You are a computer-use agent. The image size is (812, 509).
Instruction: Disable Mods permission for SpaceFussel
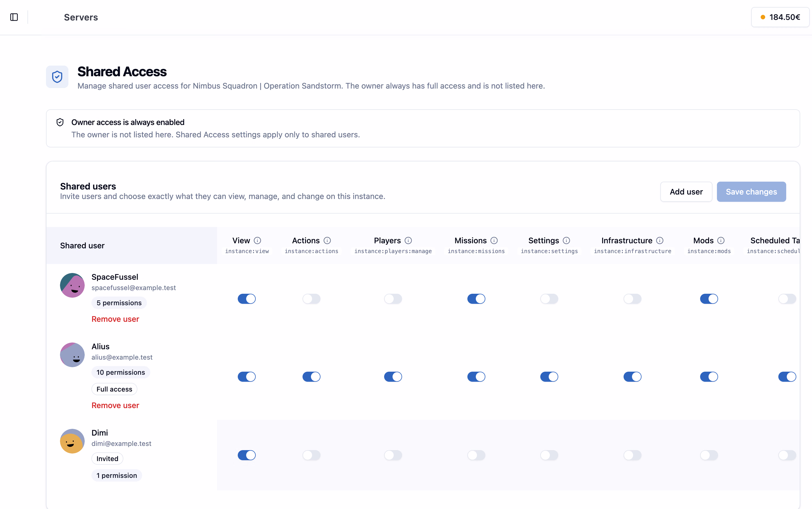pyautogui.click(x=709, y=299)
